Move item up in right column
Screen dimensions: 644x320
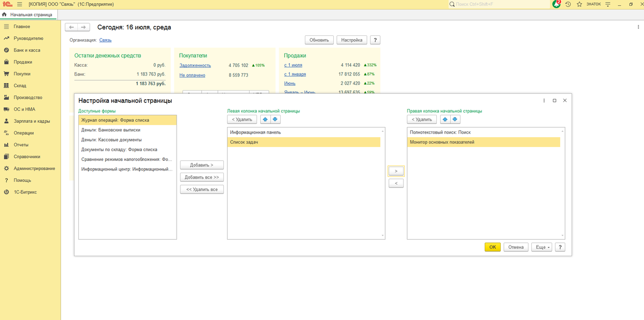445,119
